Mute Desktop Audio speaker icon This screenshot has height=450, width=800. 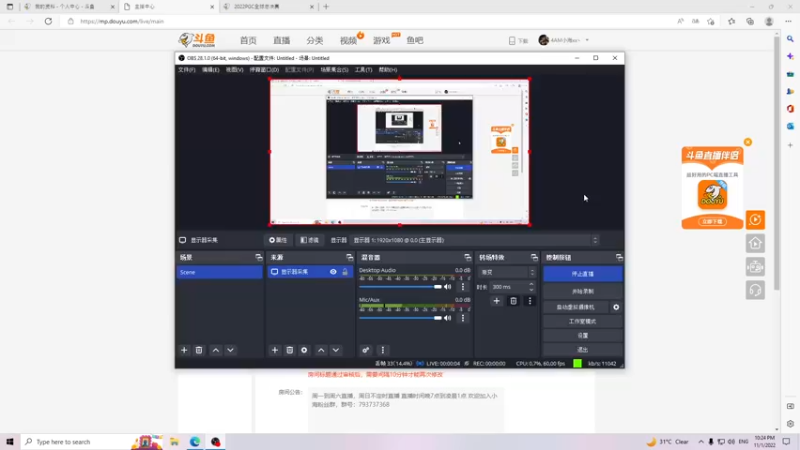click(447, 287)
